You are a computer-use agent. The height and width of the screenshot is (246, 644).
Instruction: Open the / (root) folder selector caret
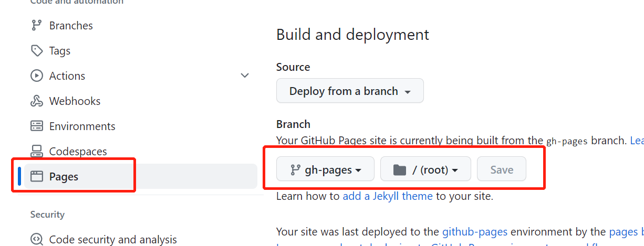pyautogui.click(x=455, y=170)
